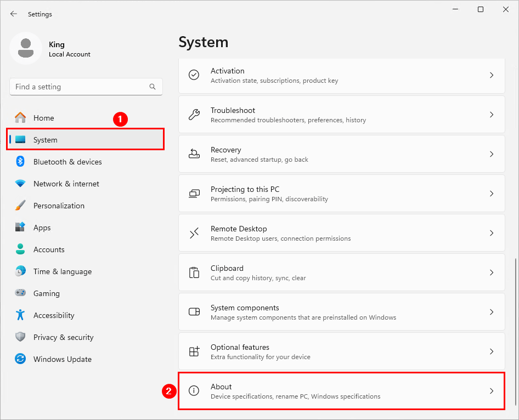Select Home in the sidebar
The image size is (519, 420).
pos(44,118)
